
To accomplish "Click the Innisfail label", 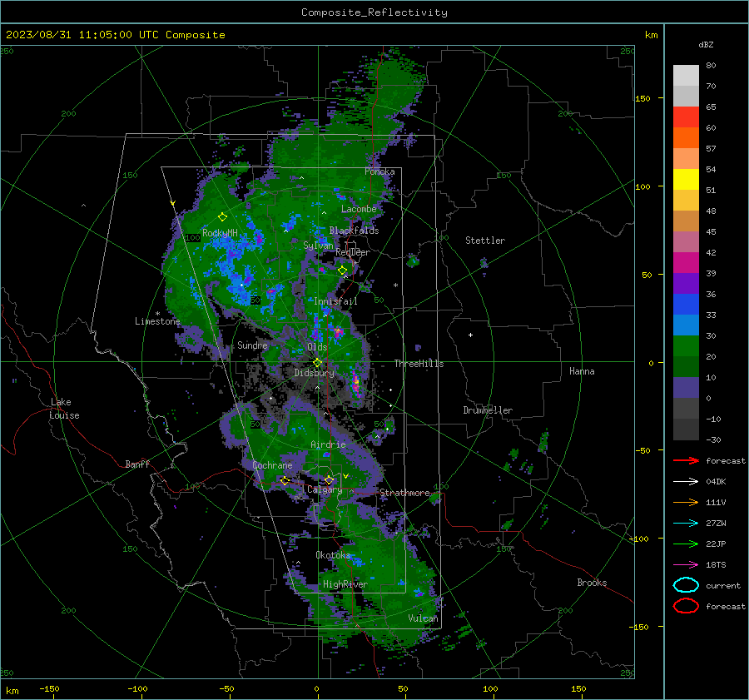I will coord(335,301).
